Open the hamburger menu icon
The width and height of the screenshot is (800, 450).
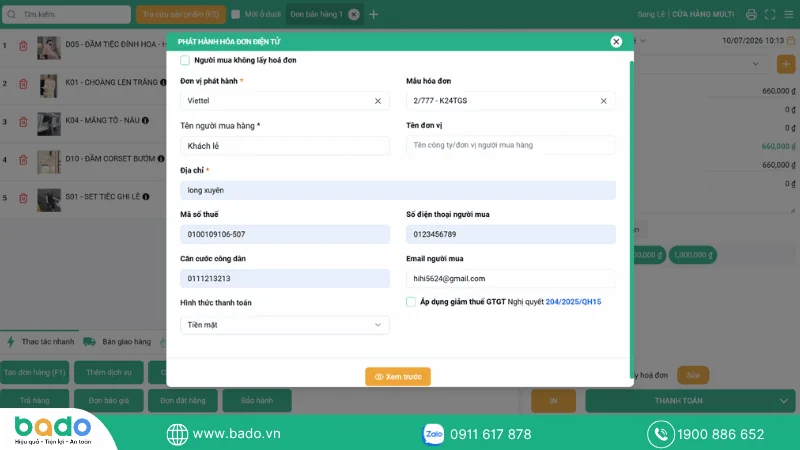789,14
